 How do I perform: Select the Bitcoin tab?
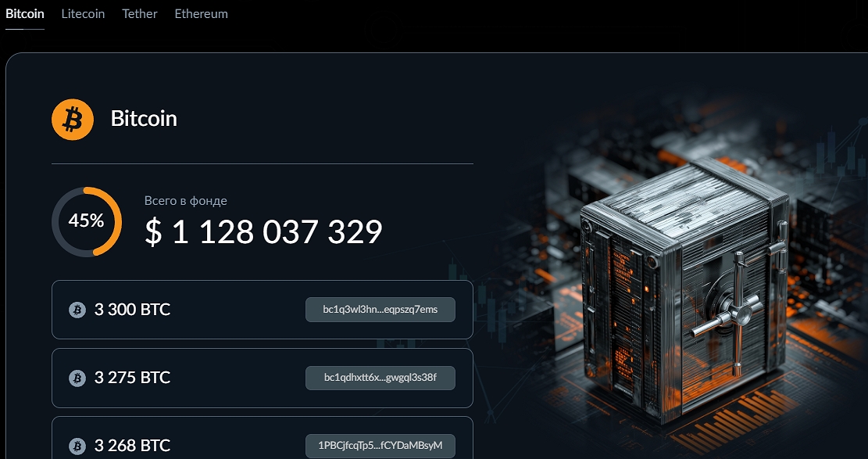[25, 14]
